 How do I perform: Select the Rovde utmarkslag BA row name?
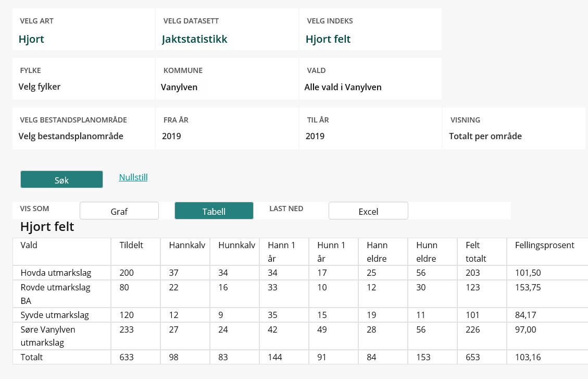click(56, 294)
